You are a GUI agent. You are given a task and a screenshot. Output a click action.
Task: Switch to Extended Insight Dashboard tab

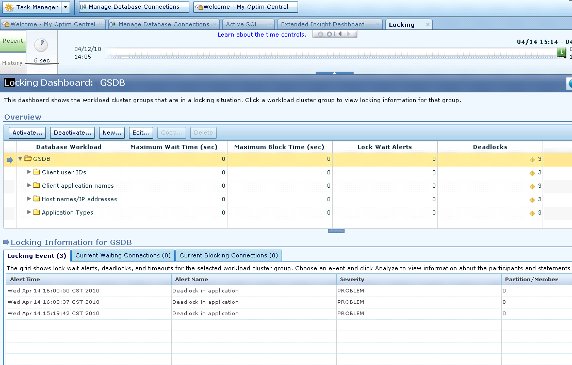point(329,24)
